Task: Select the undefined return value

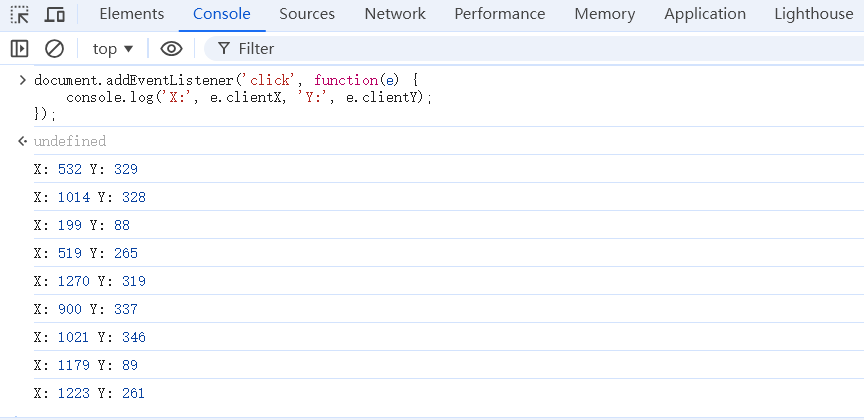Action: [70, 141]
